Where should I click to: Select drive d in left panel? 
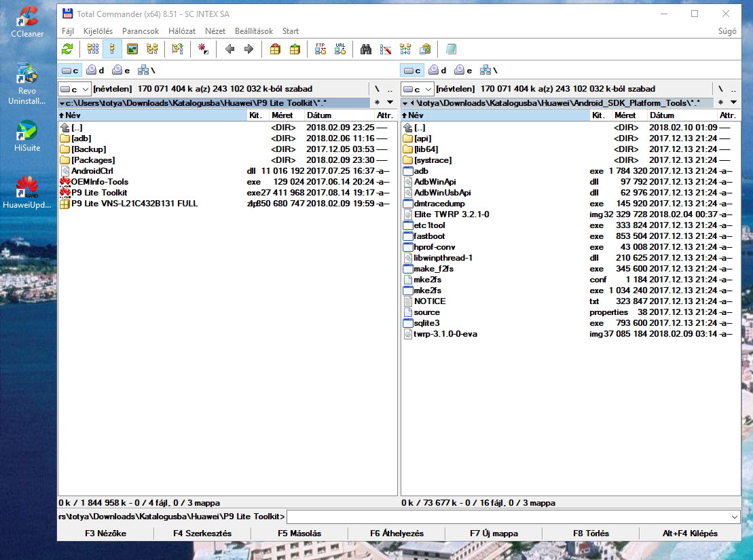tap(95, 71)
